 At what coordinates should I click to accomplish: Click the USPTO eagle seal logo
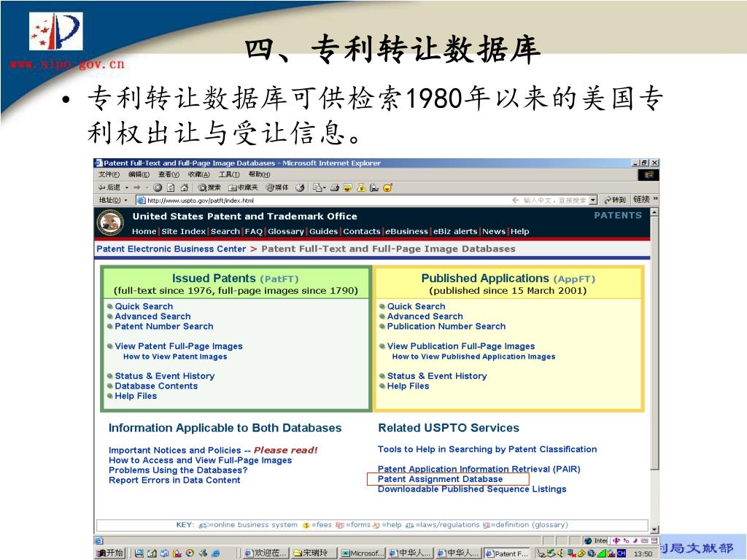point(111,223)
